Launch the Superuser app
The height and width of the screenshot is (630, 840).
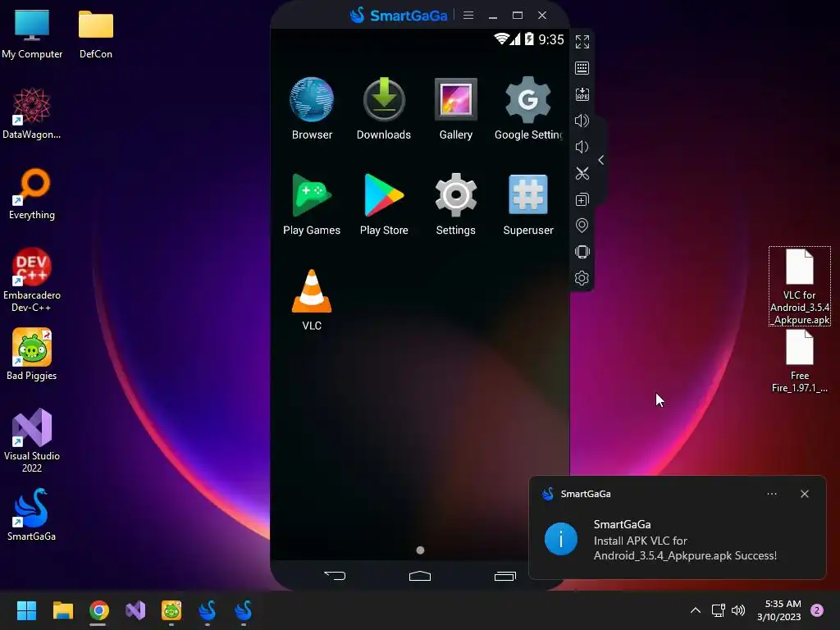pyautogui.click(x=528, y=204)
